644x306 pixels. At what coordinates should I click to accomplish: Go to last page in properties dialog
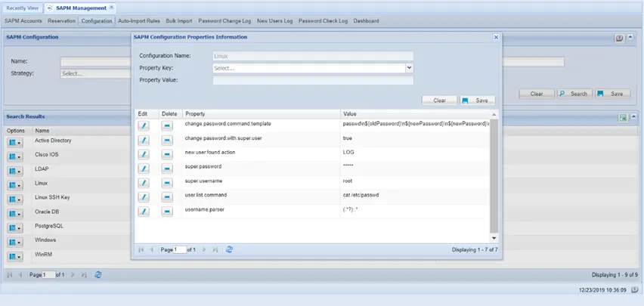click(215, 249)
